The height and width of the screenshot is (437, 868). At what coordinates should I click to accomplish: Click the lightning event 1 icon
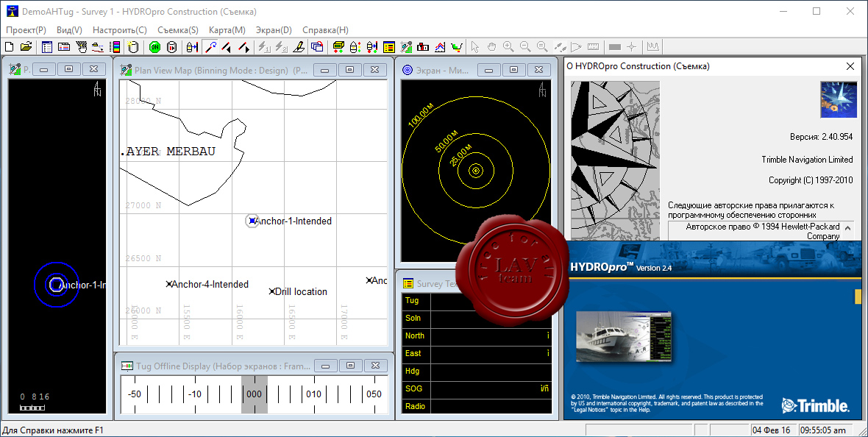[x=265, y=47]
